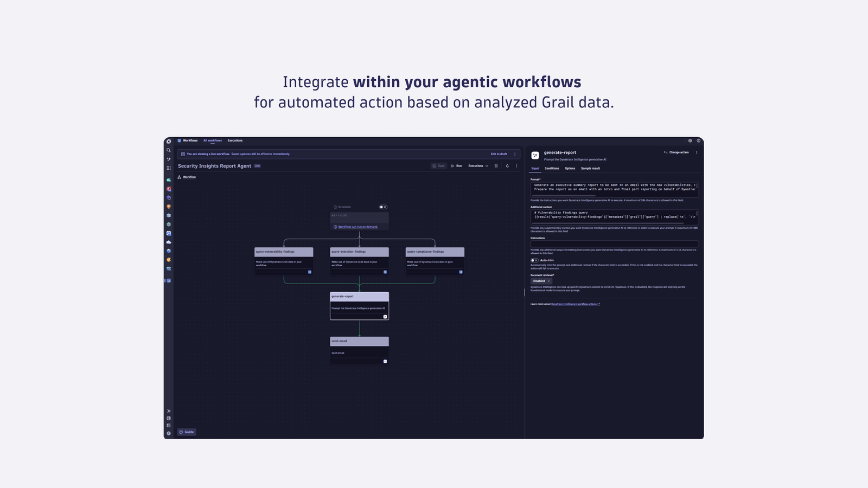The width and height of the screenshot is (868, 488).
Task: Click Change action button
Action: [676, 152]
